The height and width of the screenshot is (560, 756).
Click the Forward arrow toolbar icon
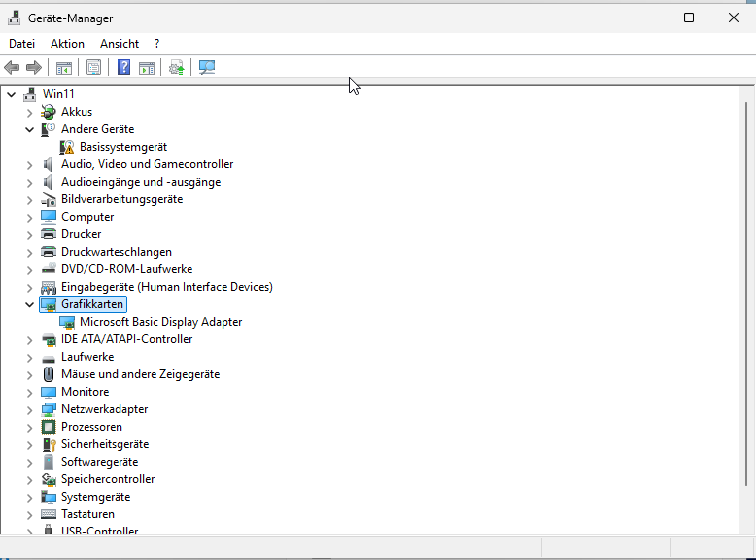click(33, 67)
